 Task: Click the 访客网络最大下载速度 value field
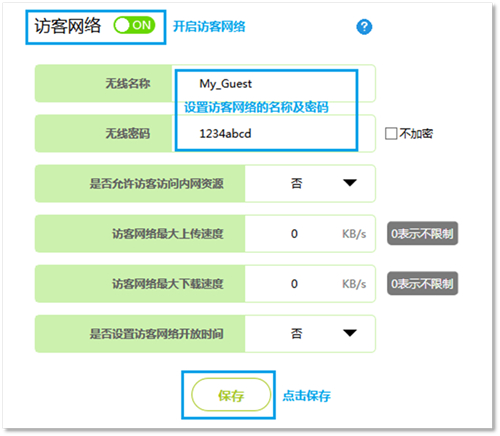coord(310,284)
